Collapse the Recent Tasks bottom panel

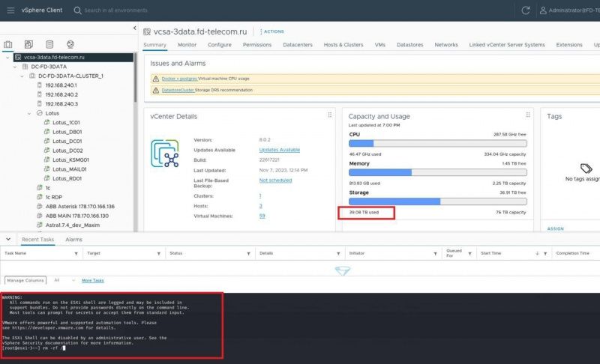point(9,239)
